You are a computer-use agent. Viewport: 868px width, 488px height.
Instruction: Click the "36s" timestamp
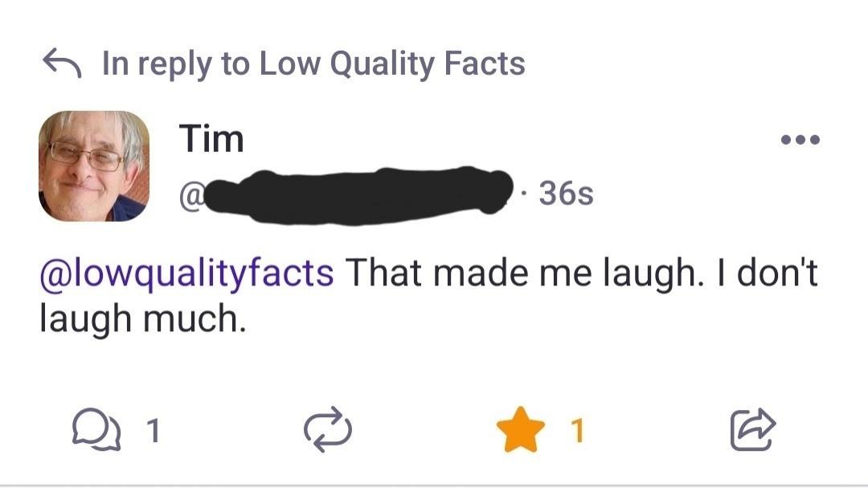(x=566, y=194)
